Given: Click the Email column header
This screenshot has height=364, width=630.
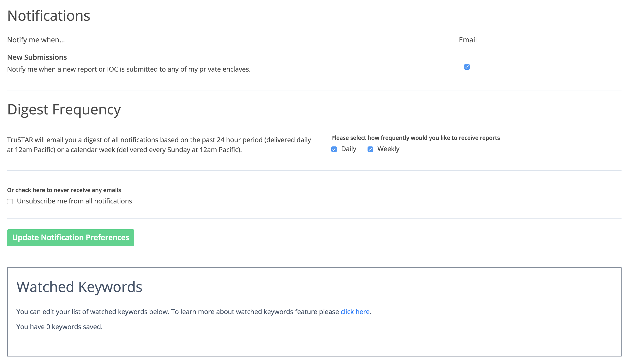Looking at the screenshot, I should coord(468,40).
